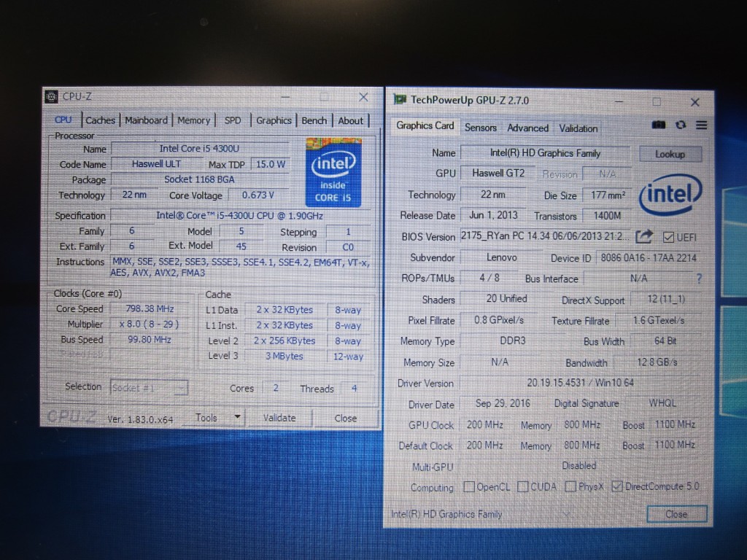Click the GPU-Z screenshot camera icon

coord(659,125)
